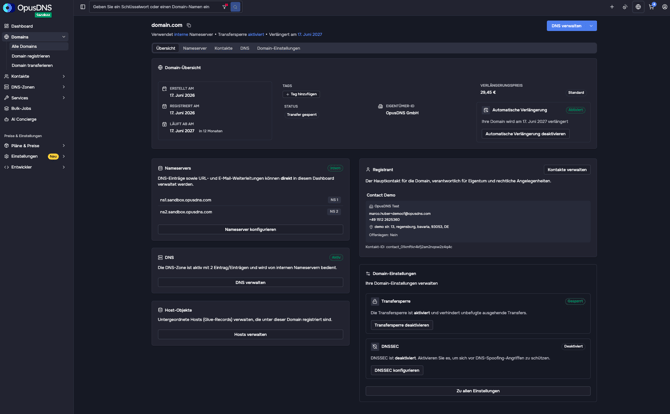The image size is (670, 414).
Task: Focus the keyword or domain search field
Action: point(156,7)
